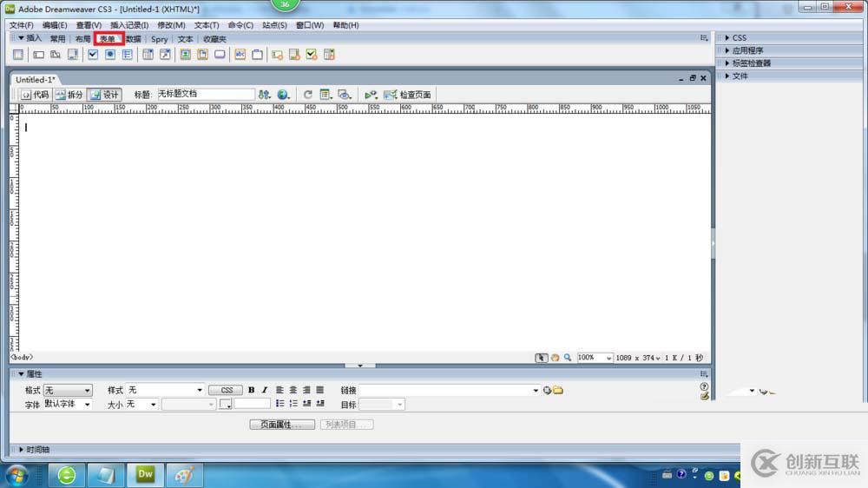
Task: Insert an image field icon
Action: coord(186,55)
